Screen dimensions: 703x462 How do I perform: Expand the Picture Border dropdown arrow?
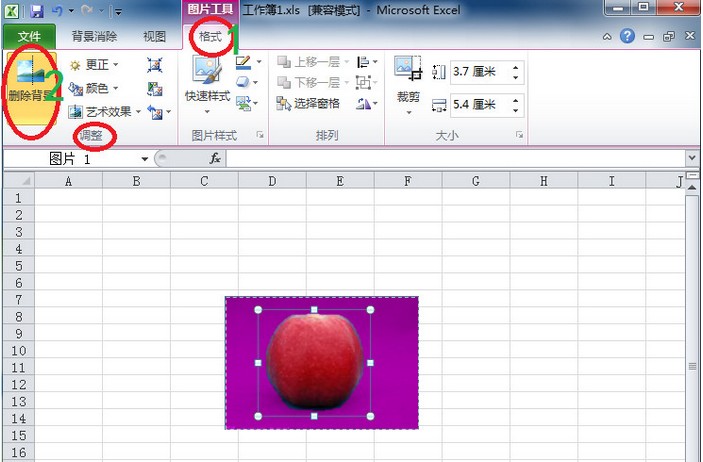[259, 62]
